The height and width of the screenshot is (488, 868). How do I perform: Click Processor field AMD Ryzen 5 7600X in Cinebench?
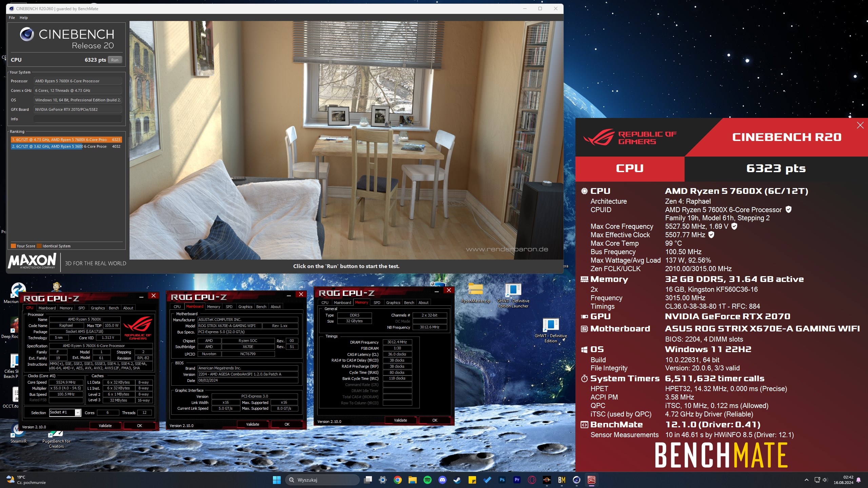78,81
